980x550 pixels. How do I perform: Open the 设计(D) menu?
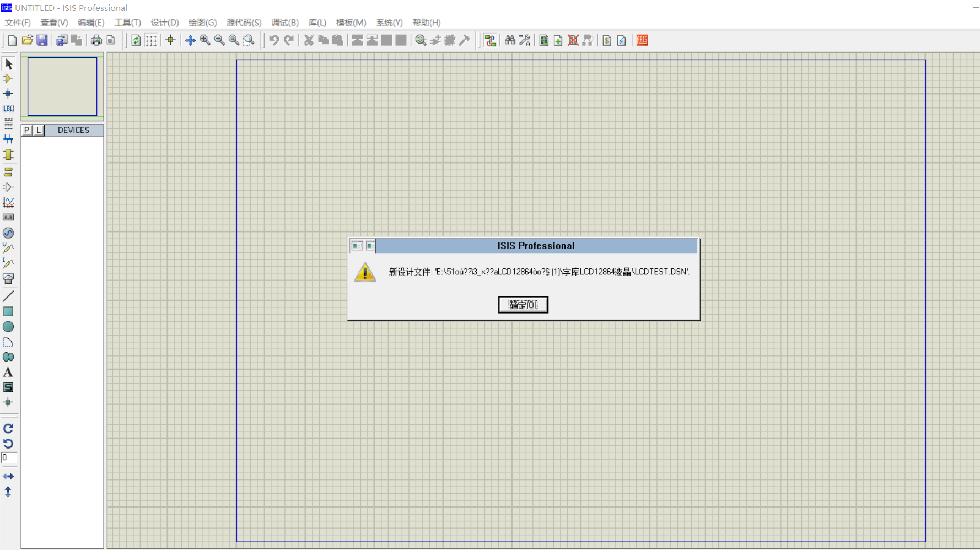(x=165, y=23)
